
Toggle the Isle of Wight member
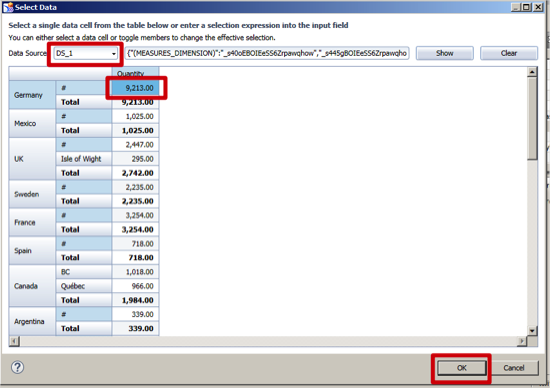84,159
